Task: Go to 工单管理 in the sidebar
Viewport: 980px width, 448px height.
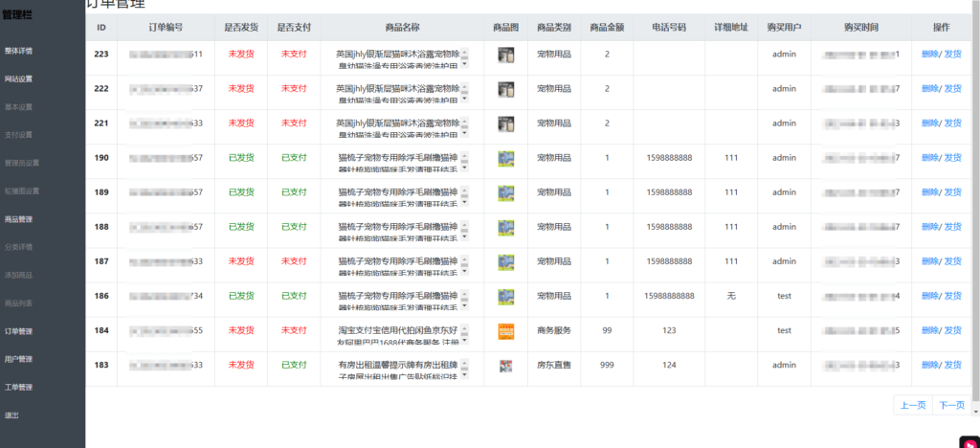Action: pos(19,388)
